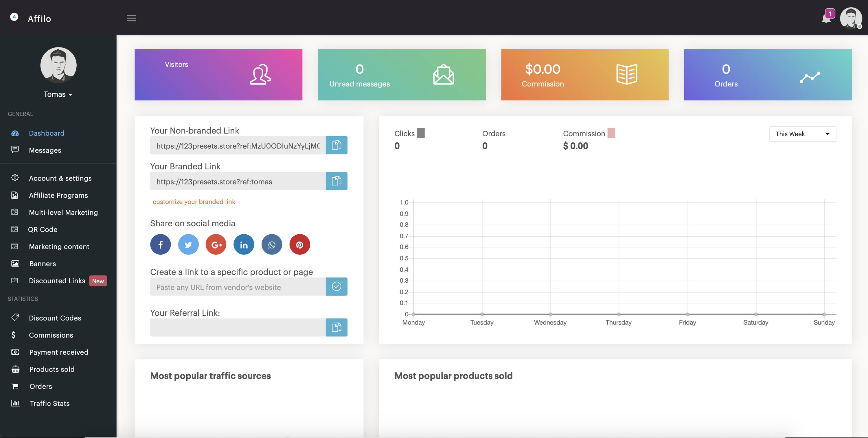
Task: Share on Pinterest
Action: 299,245
